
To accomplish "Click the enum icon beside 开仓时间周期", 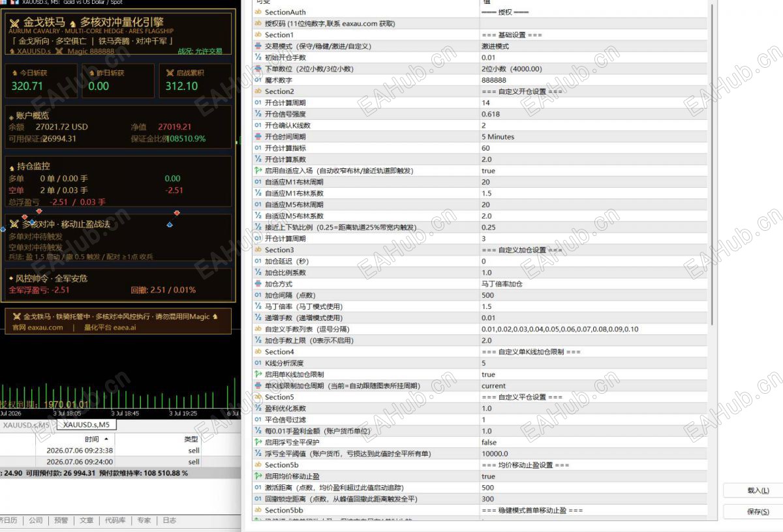I will 258,137.
